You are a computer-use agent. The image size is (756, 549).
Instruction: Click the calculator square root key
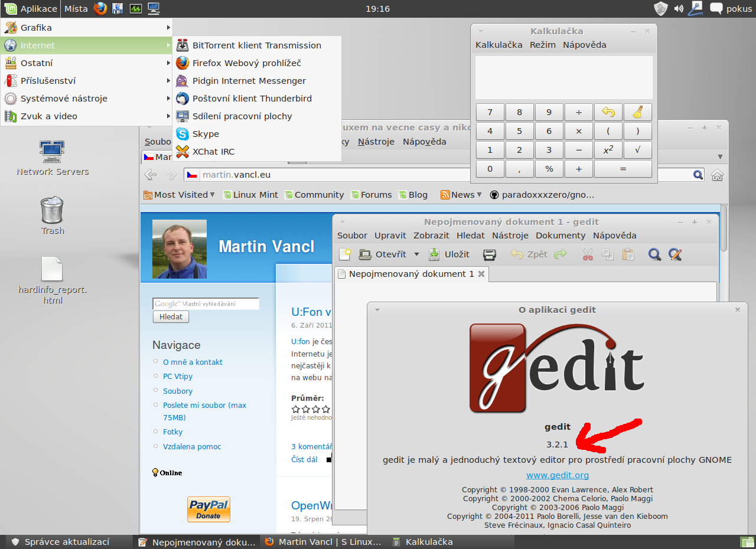point(638,150)
